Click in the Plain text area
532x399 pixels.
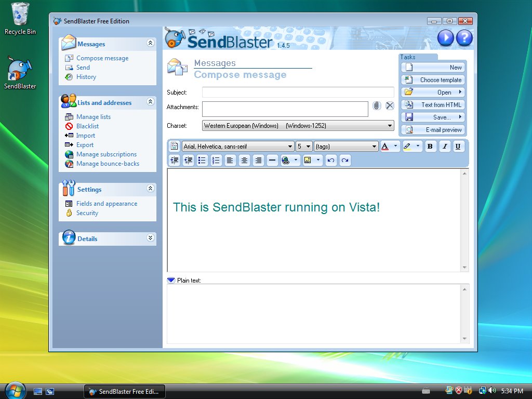pos(314,314)
